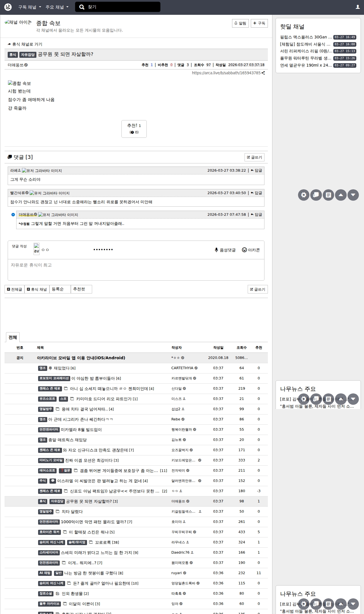This screenshot has height=614, width=364.
Task: Switch to the 휴식 채널 tab
Action: pyautogui.click(x=37, y=289)
